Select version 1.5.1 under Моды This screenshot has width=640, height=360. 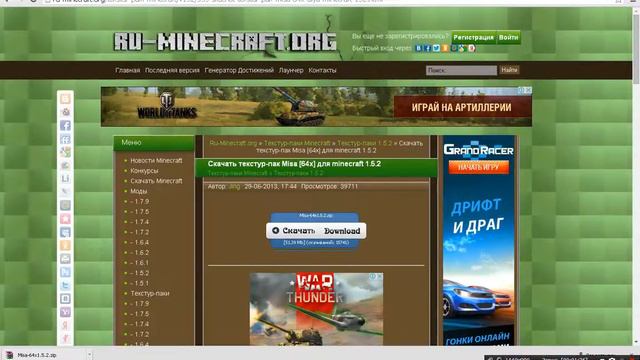click(x=140, y=283)
